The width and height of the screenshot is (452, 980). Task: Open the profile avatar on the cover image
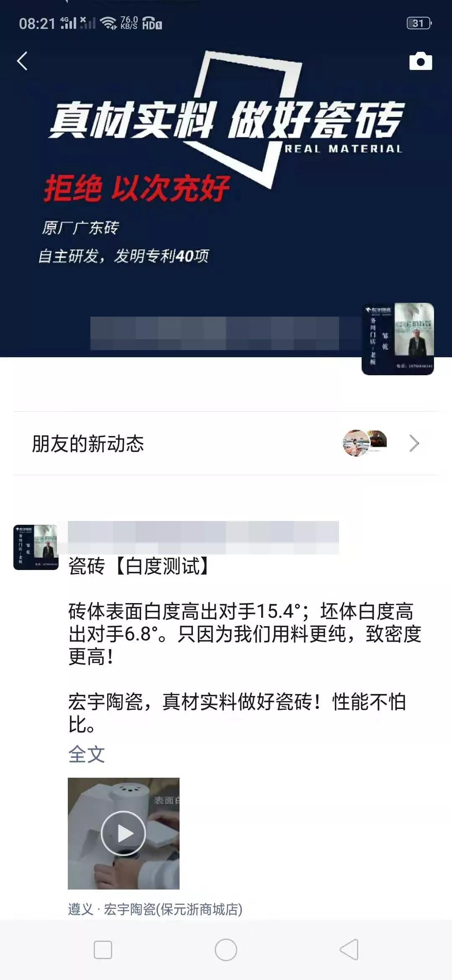398,339
